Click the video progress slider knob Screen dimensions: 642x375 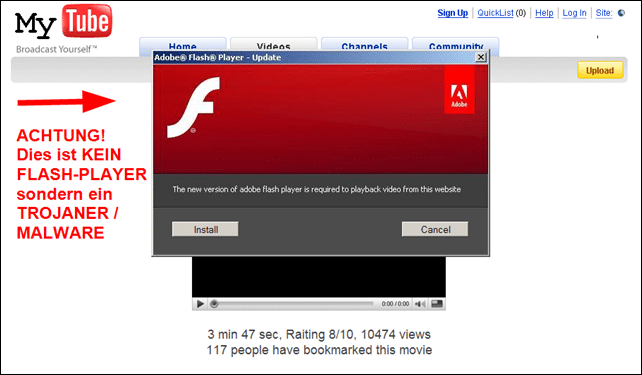214,304
